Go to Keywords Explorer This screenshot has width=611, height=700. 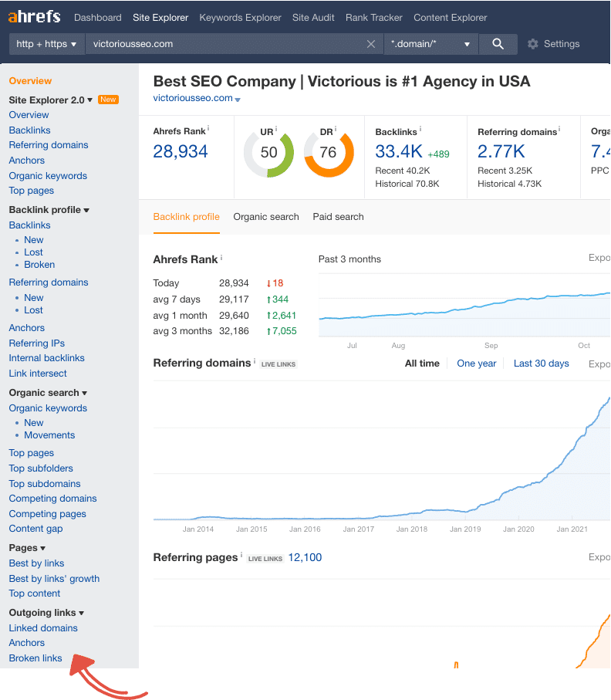click(240, 18)
